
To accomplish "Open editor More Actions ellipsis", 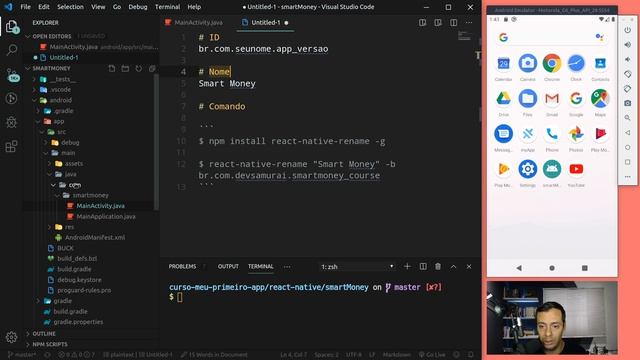I will point(469,22).
